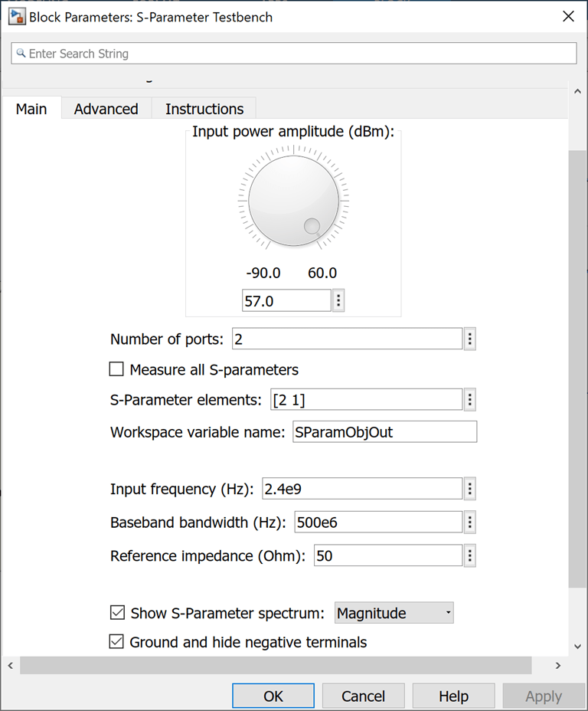Switch to the Advanced tab
Viewport: 588px width, 711px height.
[106, 109]
